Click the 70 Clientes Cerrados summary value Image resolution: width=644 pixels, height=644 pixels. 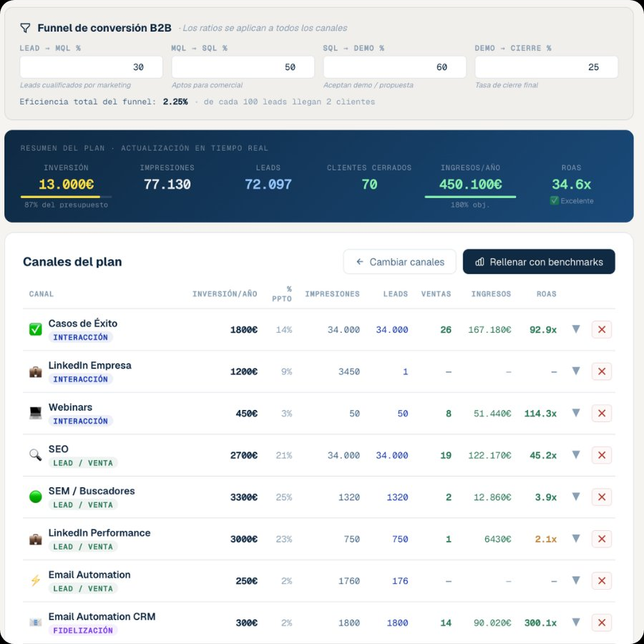click(369, 185)
